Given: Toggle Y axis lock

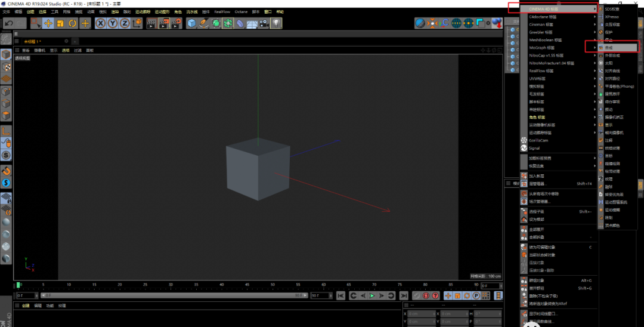Looking at the screenshot, I should point(113,23).
